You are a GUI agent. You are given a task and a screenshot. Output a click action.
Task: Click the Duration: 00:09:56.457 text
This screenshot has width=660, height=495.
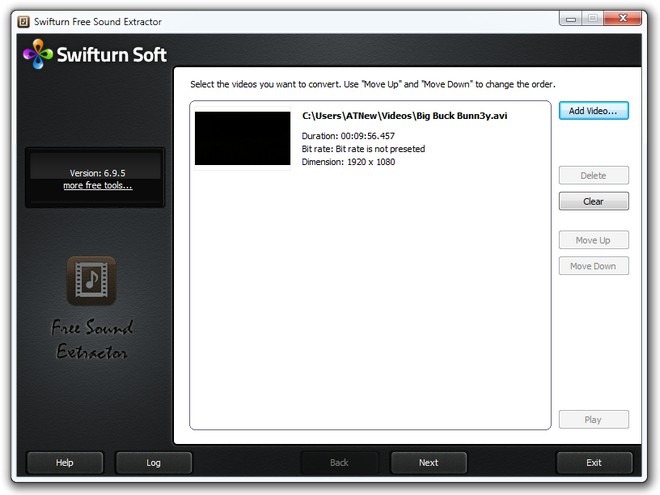pyautogui.click(x=348, y=136)
